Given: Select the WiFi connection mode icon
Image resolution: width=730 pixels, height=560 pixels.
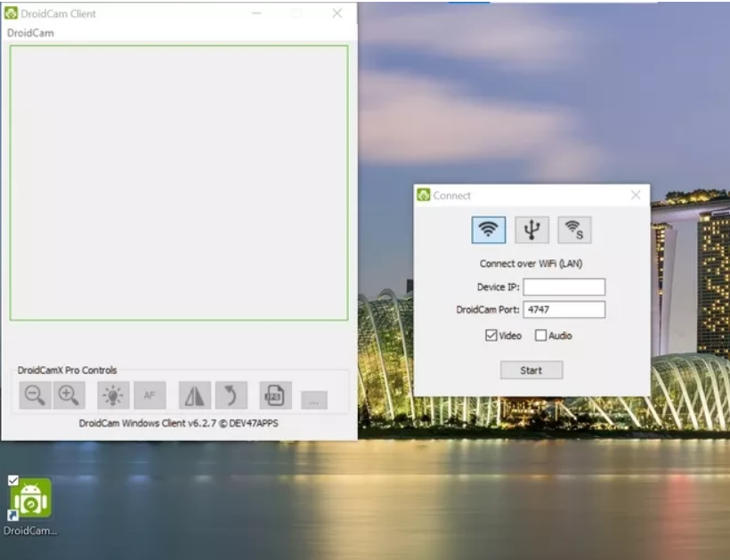Looking at the screenshot, I should [489, 230].
